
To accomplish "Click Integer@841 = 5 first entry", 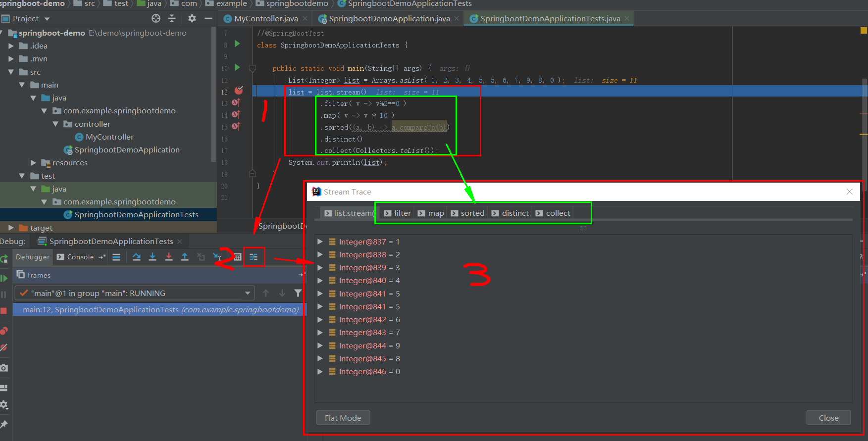I will coord(369,294).
